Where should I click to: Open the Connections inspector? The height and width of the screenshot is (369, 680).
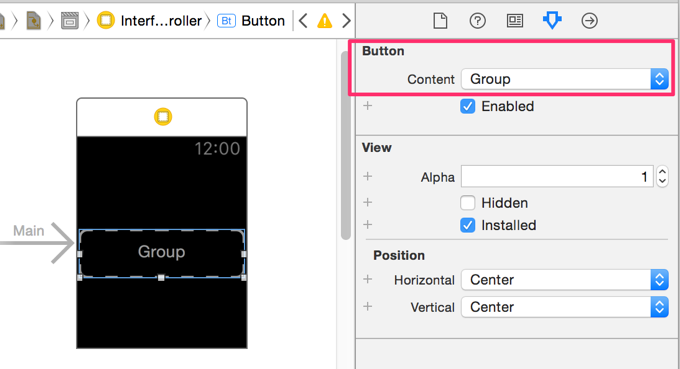589,20
